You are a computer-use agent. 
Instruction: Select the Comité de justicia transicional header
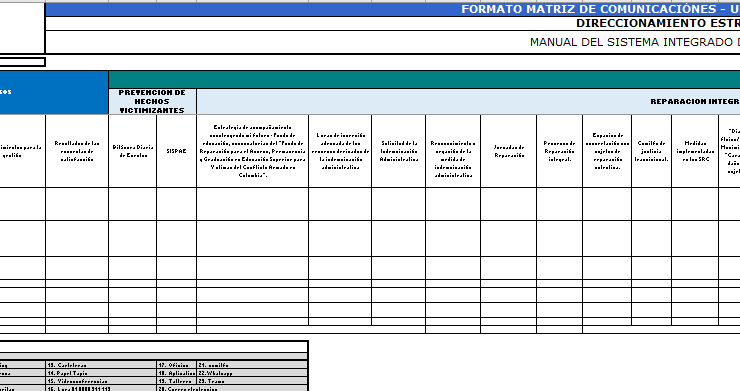tap(651, 151)
